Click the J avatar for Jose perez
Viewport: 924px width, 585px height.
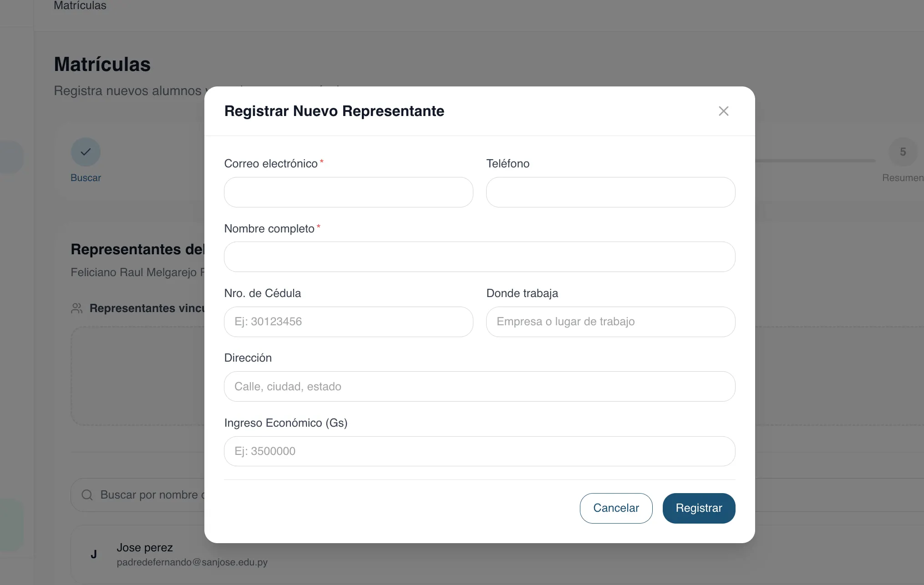click(x=94, y=554)
